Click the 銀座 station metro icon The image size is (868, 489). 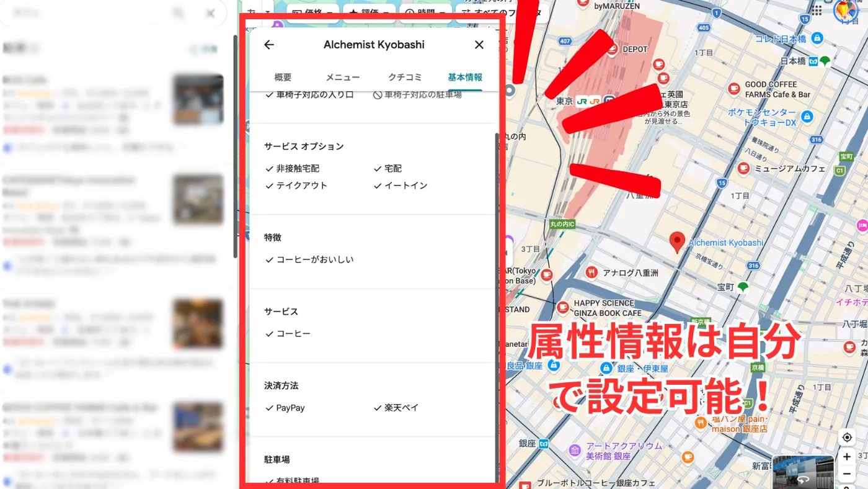click(x=544, y=443)
